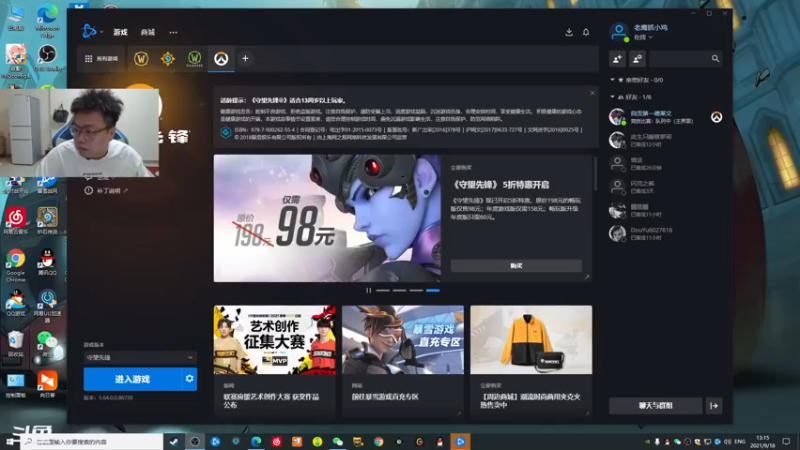Select the online friend playing Overwatch

tap(665, 117)
